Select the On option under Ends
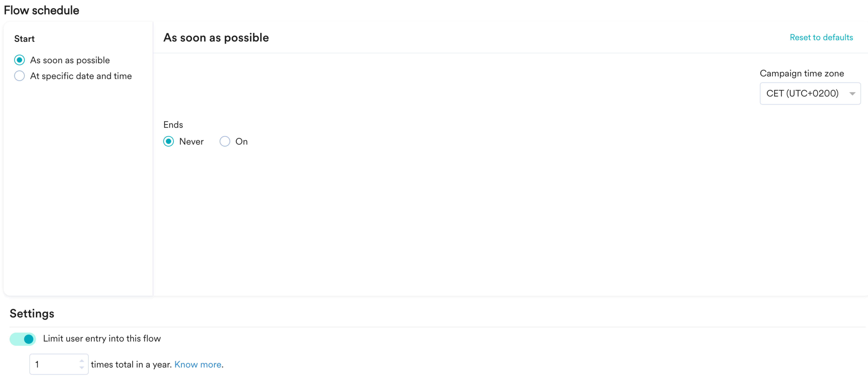The height and width of the screenshot is (382, 868). (225, 141)
